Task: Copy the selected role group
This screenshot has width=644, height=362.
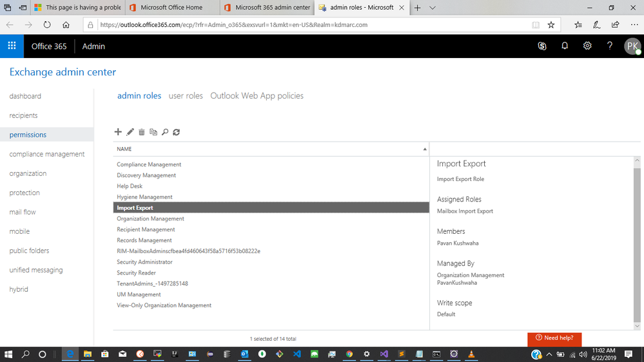Action: click(x=153, y=132)
